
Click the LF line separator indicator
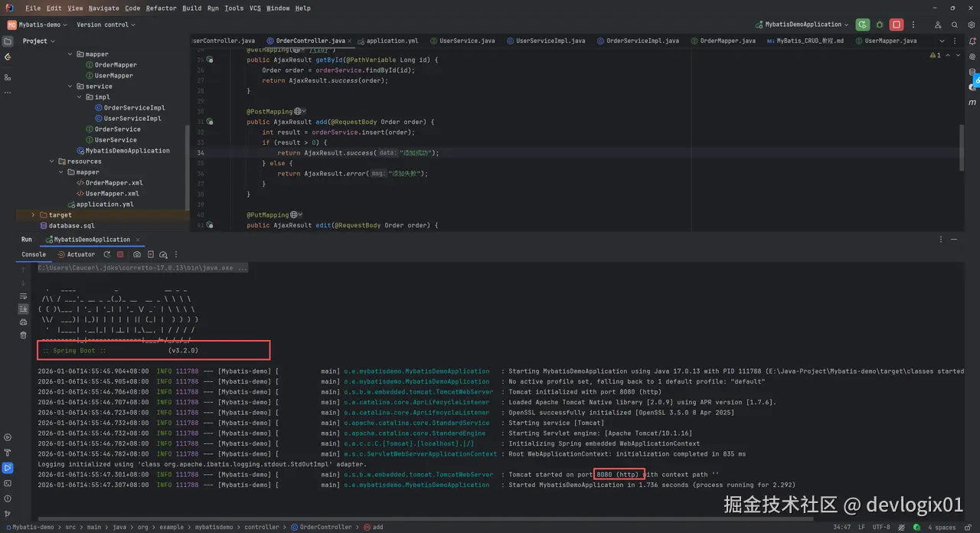(x=861, y=527)
